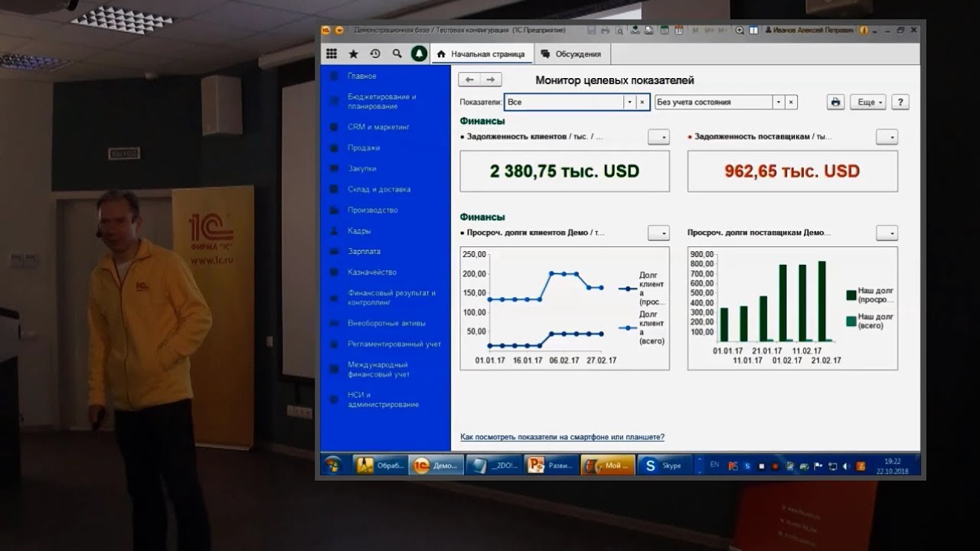Open Финансовый результат и контроллинг section
This screenshot has height=551, width=980.
[x=391, y=297]
